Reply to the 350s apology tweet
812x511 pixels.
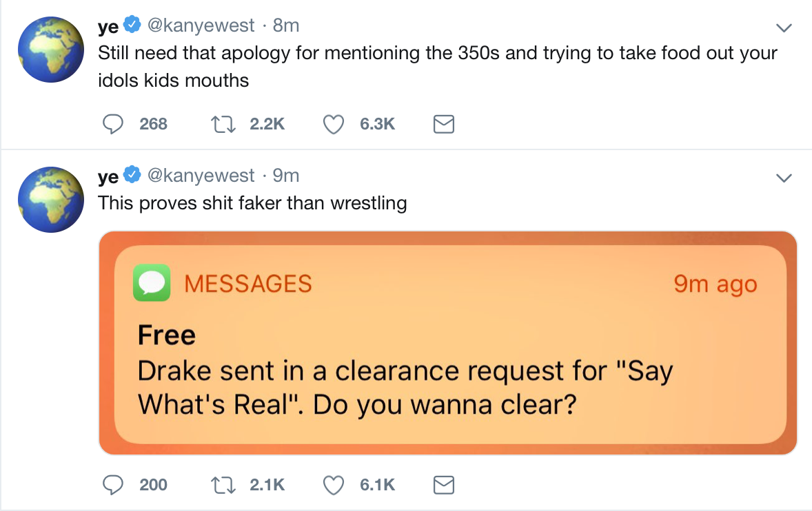pyautogui.click(x=112, y=124)
